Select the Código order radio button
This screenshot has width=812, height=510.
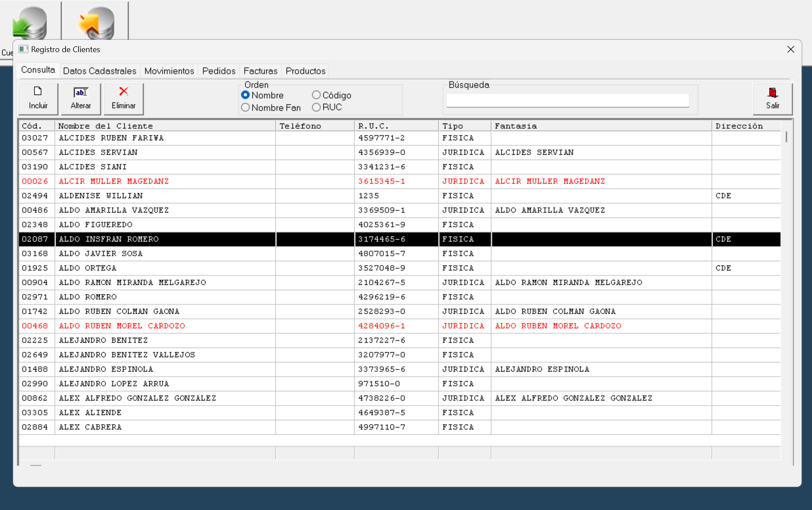tap(316, 95)
